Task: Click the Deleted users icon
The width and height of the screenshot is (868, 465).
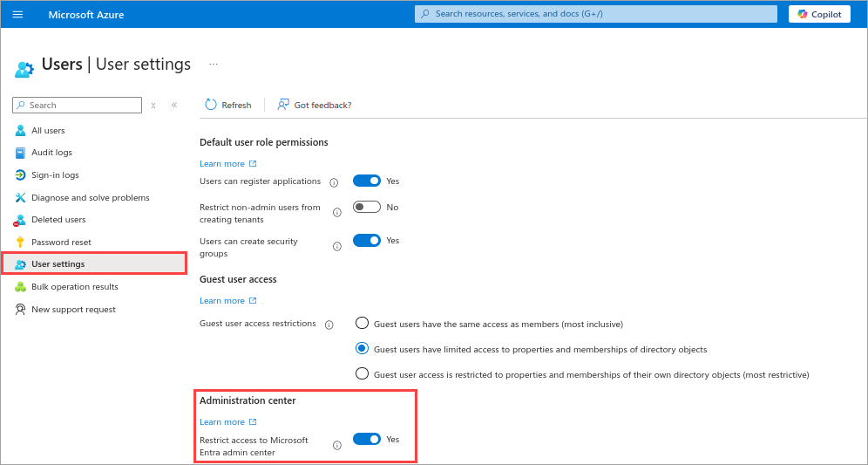Action: click(x=20, y=220)
